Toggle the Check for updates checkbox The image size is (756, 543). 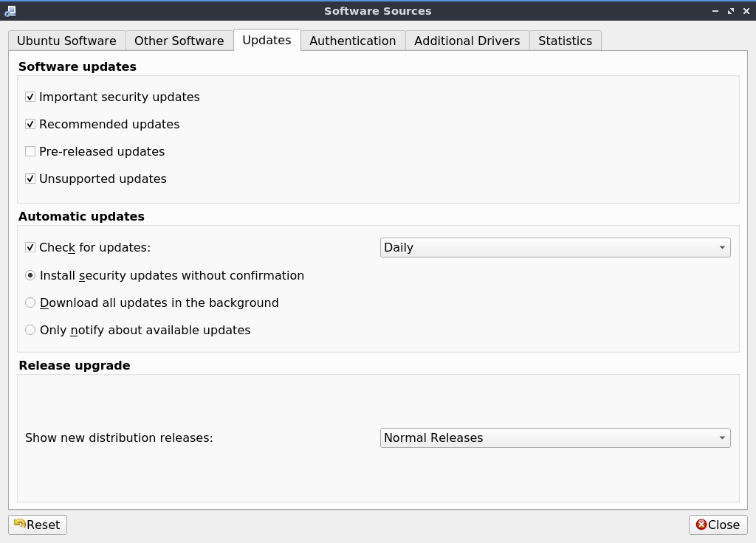pyautogui.click(x=30, y=247)
